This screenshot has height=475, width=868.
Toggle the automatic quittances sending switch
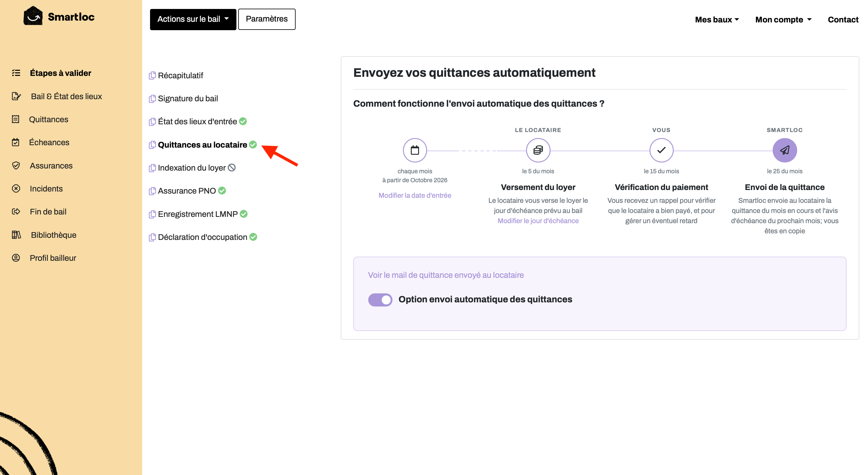(x=380, y=299)
